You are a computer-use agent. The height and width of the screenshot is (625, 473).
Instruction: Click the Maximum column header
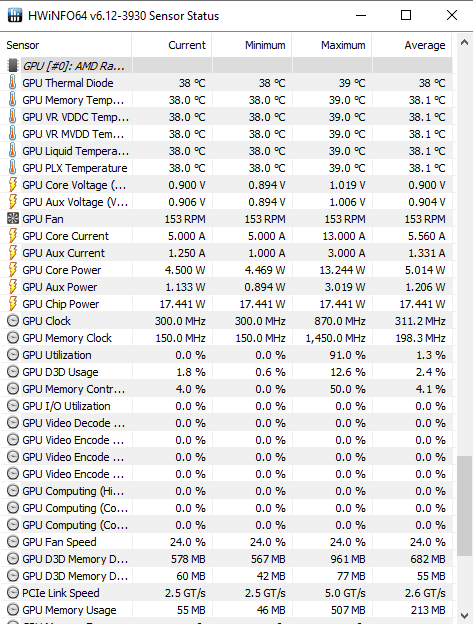[x=332, y=45]
